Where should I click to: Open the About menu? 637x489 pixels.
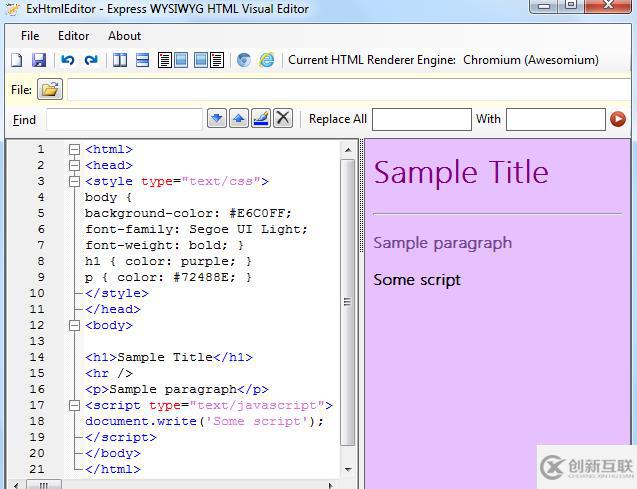124,35
